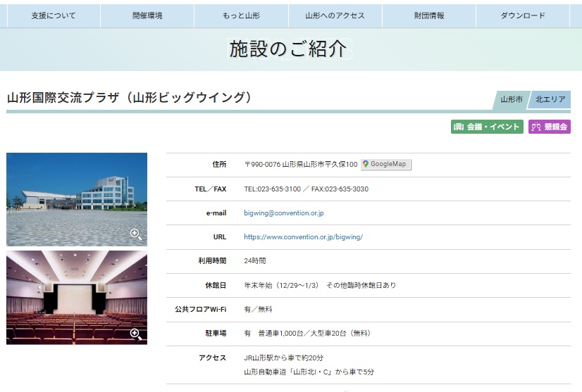Select 財団情報 in the top navigation

point(429,15)
